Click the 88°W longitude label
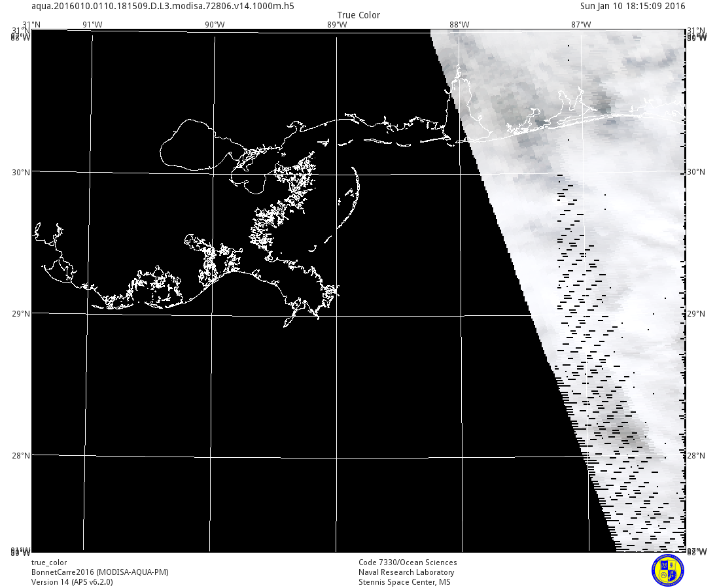The height and width of the screenshot is (588, 717). (459, 25)
